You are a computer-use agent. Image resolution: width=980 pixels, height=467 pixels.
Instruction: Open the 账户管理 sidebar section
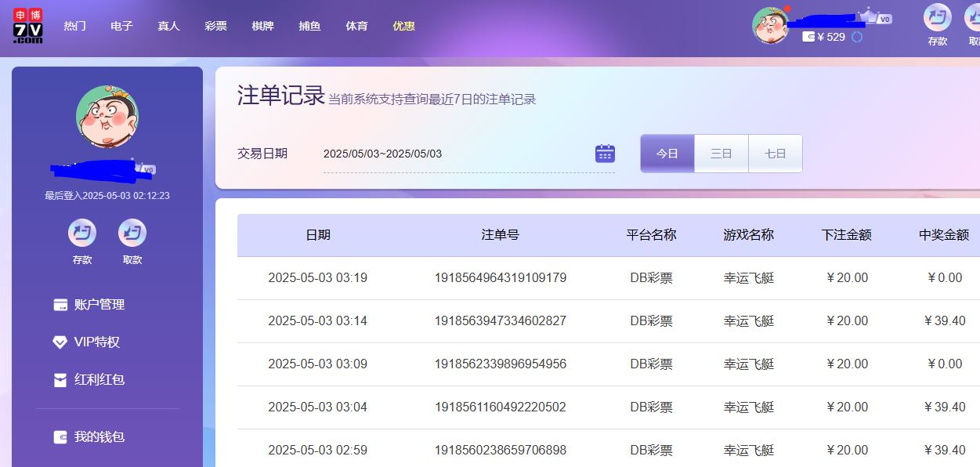pyautogui.click(x=99, y=305)
